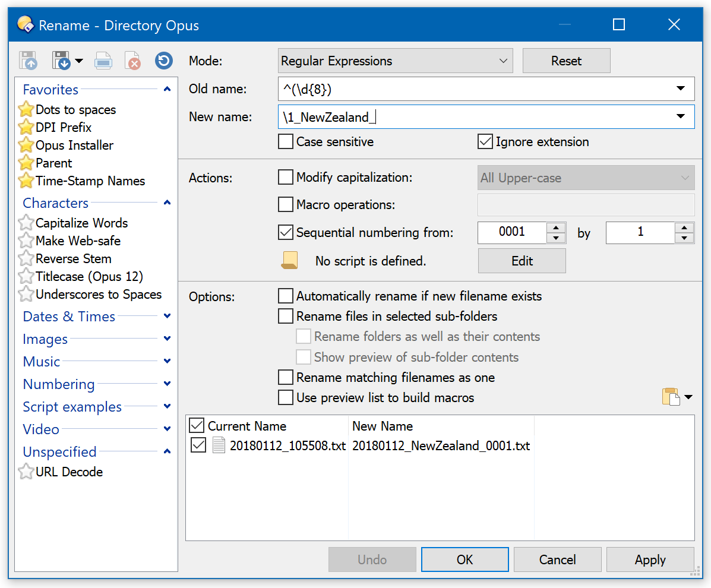Open the Mode dropdown
Viewport: 711px width, 588px height.
coord(395,61)
